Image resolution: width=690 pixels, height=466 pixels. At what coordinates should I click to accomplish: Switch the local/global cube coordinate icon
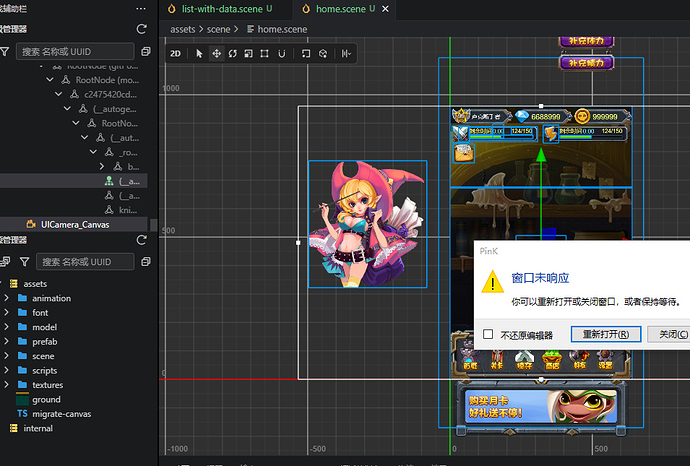click(x=323, y=54)
